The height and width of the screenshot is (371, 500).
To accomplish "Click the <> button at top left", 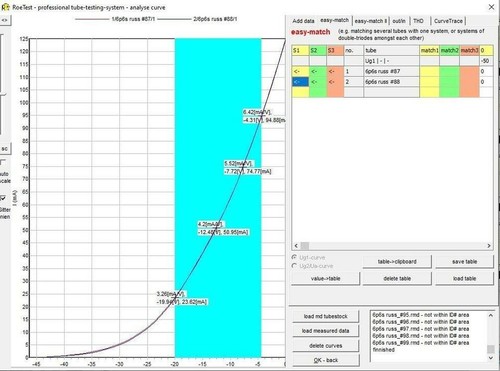I will point(5,20).
